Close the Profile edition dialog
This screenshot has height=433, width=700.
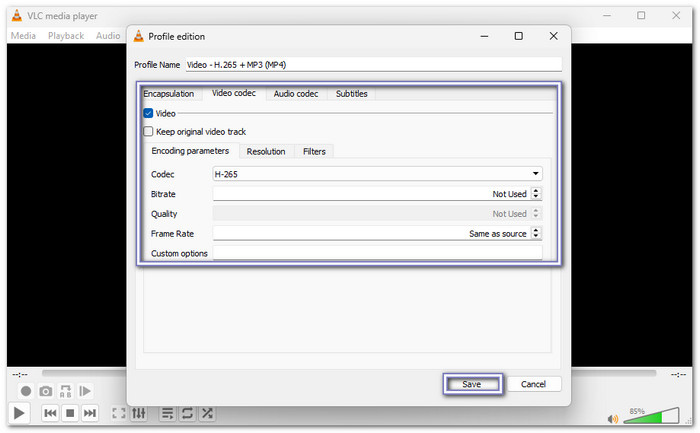pos(554,36)
